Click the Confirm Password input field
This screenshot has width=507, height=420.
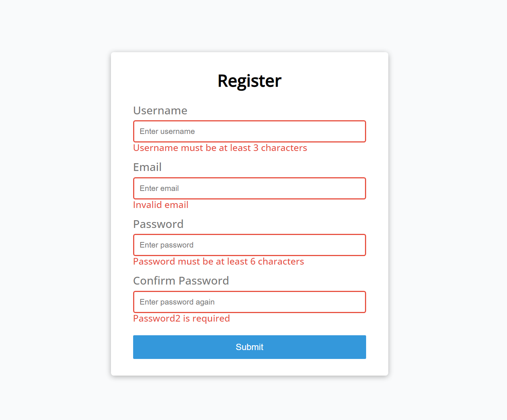click(x=249, y=302)
